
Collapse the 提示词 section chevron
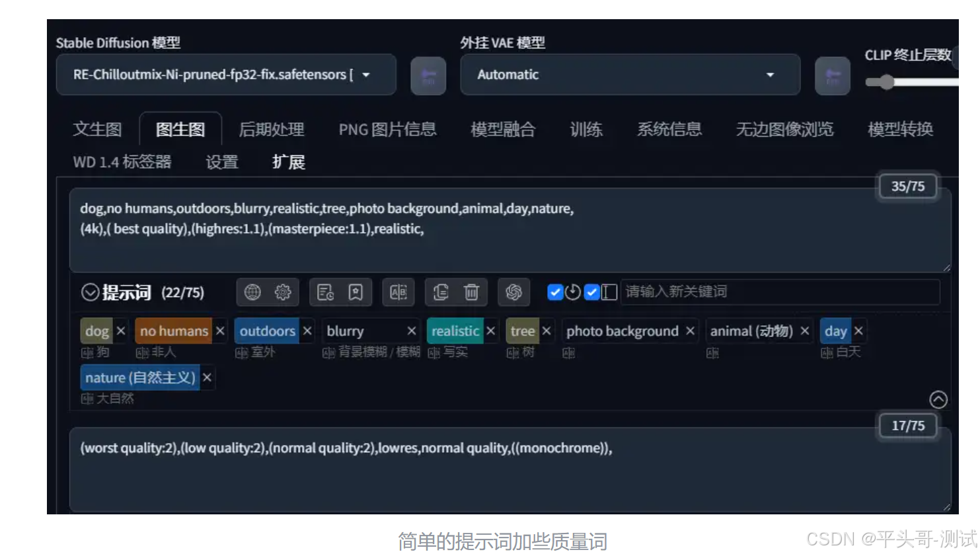[x=90, y=292]
